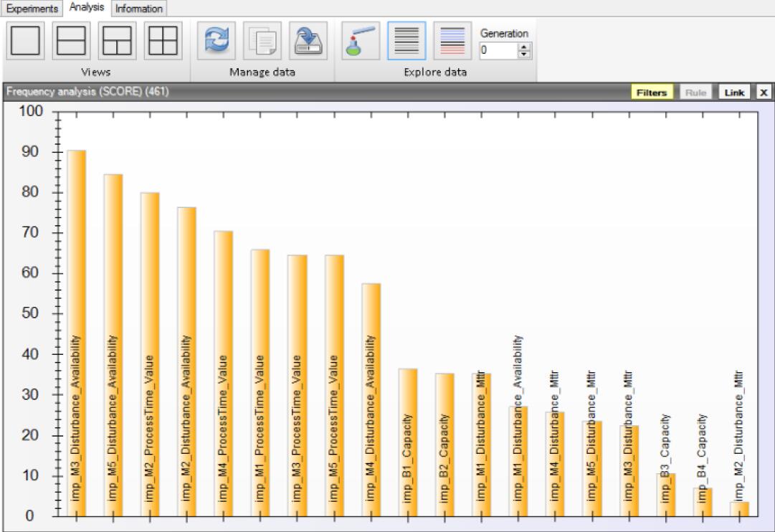
Task: Click the imp_M1_Disturbance_Availability bar
Action: point(518,461)
